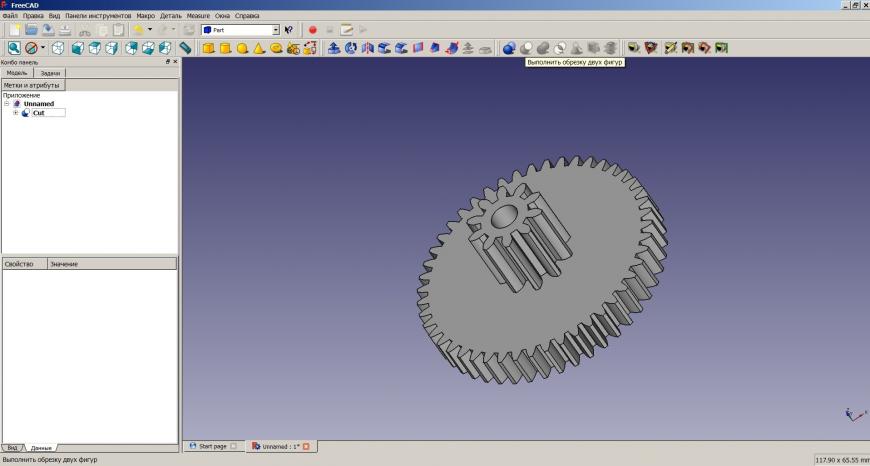The height and width of the screenshot is (466, 870).
Task: Close the Start page tab
Action: pyautogui.click(x=233, y=446)
